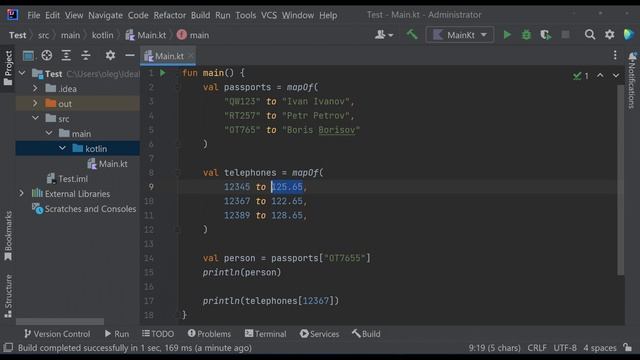Open the TODO tool window
The width and height of the screenshot is (640, 360).
point(158,334)
